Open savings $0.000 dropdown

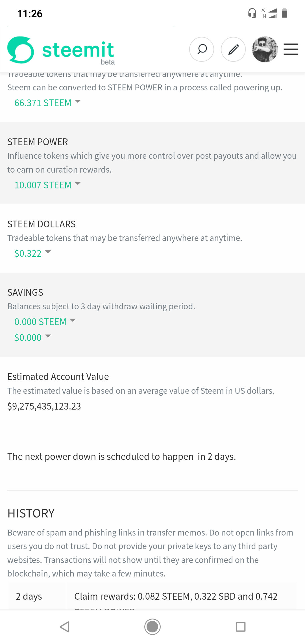click(x=32, y=338)
